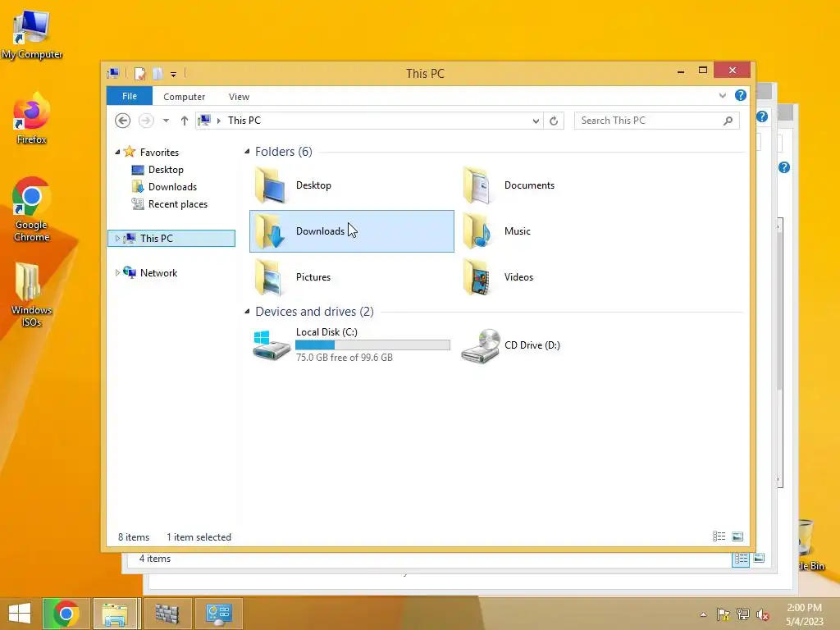Click the Forward navigation arrow

coord(146,121)
